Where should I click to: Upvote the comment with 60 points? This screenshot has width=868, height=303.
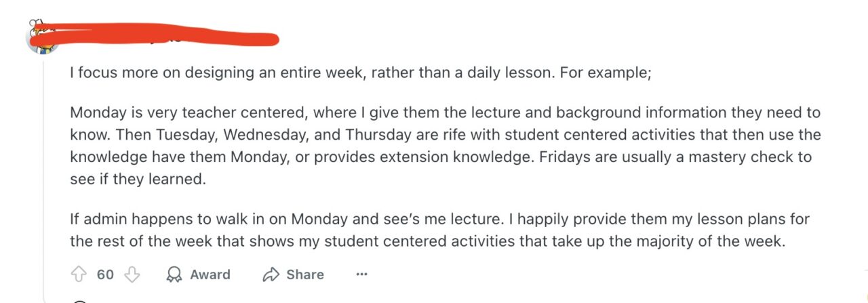click(x=78, y=275)
